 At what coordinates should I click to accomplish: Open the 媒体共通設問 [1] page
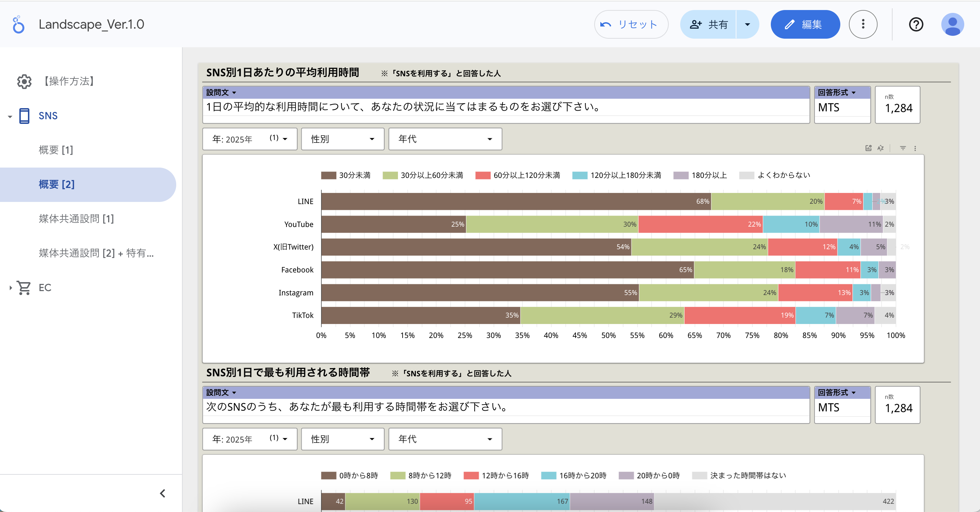76,219
